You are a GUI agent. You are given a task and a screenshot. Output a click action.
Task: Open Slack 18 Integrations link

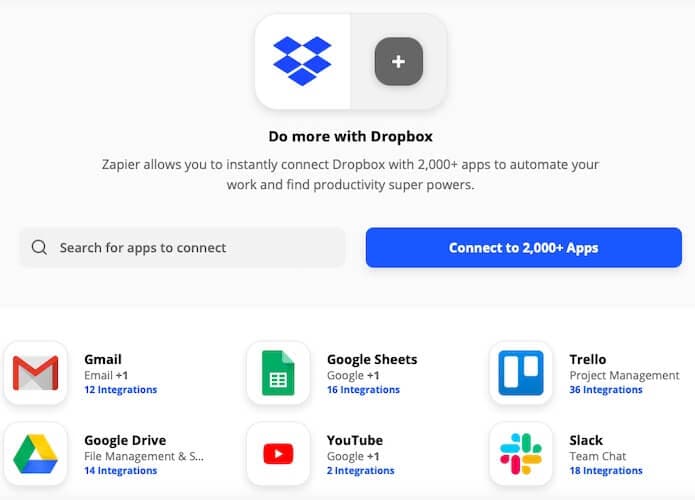tap(606, 470)
